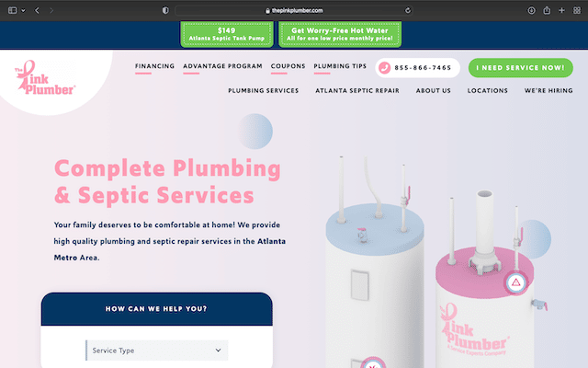Click the warning triangle hotspot on heater
Viewport: 588px width, 368px height.
coord(516,282)
